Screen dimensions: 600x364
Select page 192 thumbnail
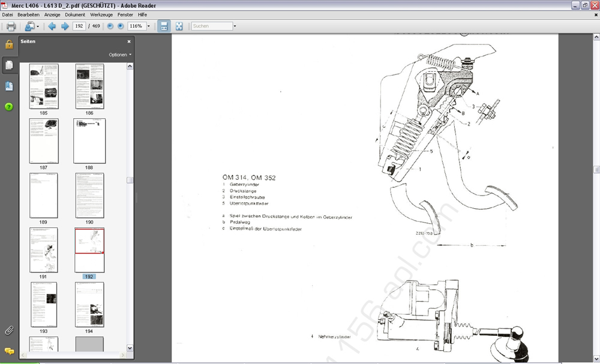(89, 250)
